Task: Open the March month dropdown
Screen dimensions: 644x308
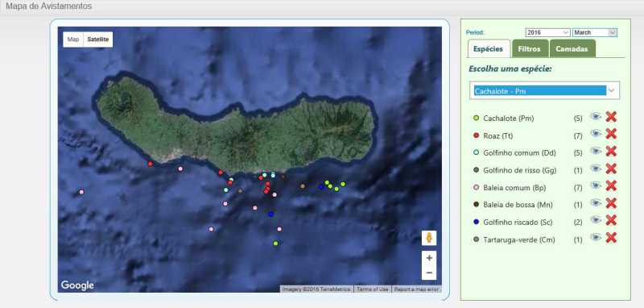Action: pos(595,32)
